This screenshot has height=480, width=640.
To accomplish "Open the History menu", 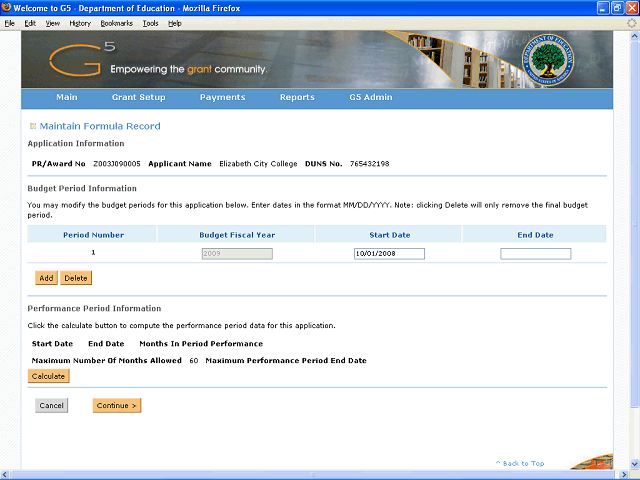I will 80,22.
